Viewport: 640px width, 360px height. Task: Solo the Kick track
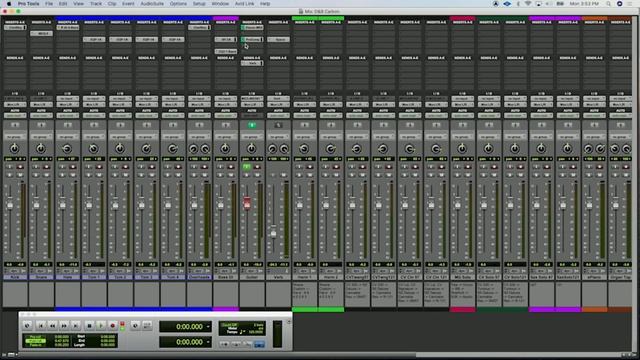point(9,175)
